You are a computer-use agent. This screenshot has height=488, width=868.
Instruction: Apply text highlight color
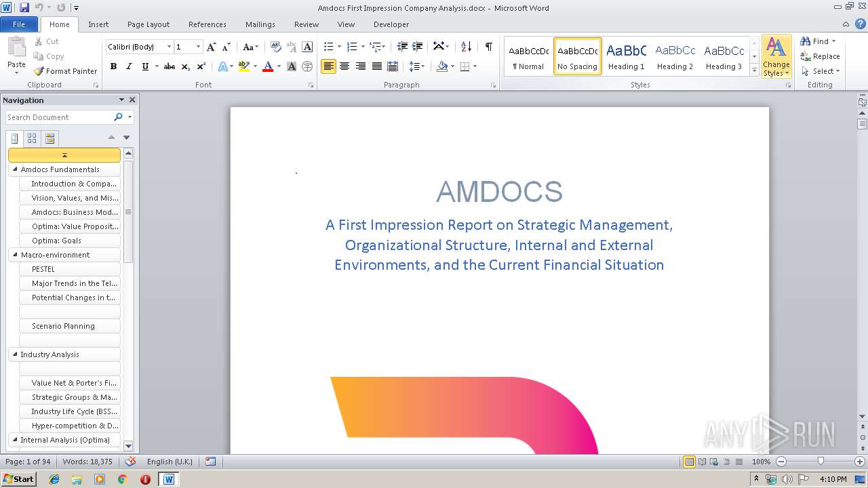coord(244,66)
